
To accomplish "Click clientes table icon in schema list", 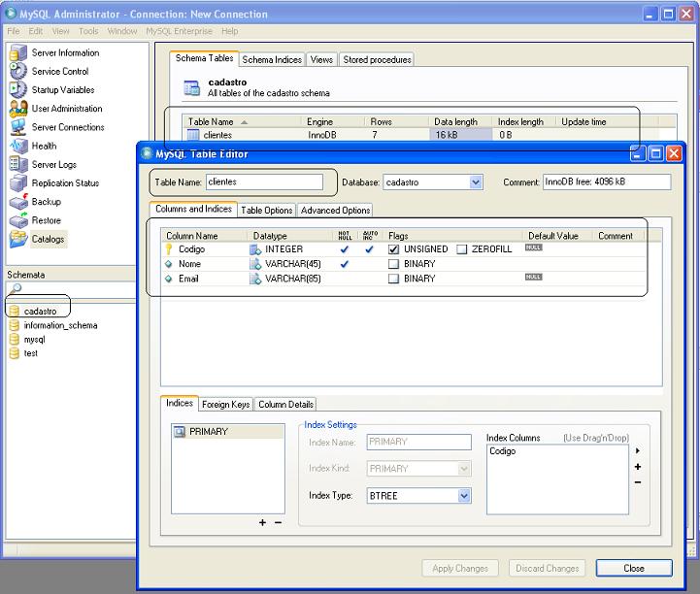I will coord(193,134).
